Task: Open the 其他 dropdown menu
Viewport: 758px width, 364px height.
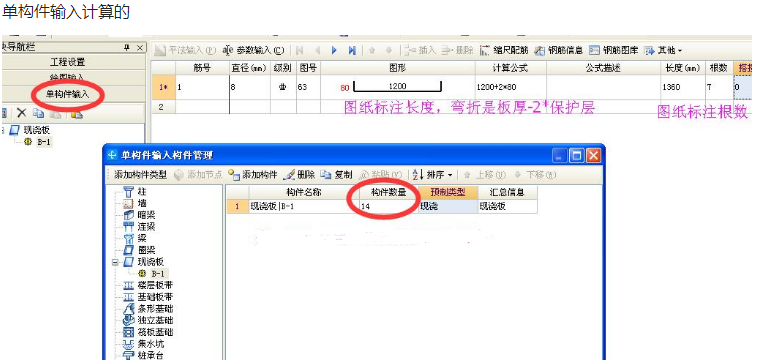Action: pos(663,50)
